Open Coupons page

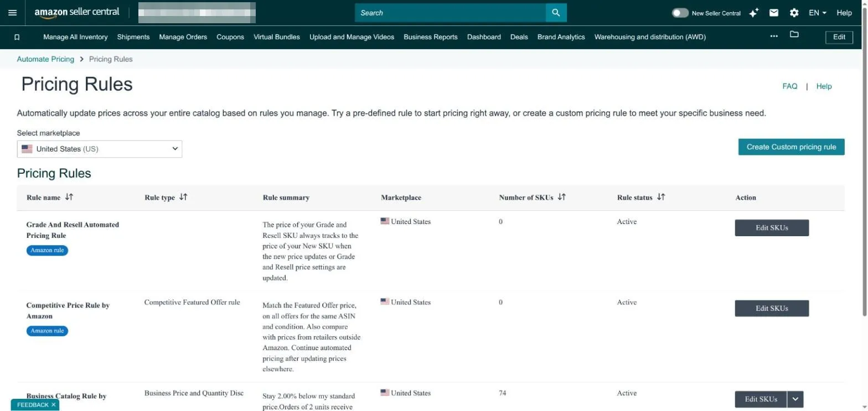(x=230, y=37)
